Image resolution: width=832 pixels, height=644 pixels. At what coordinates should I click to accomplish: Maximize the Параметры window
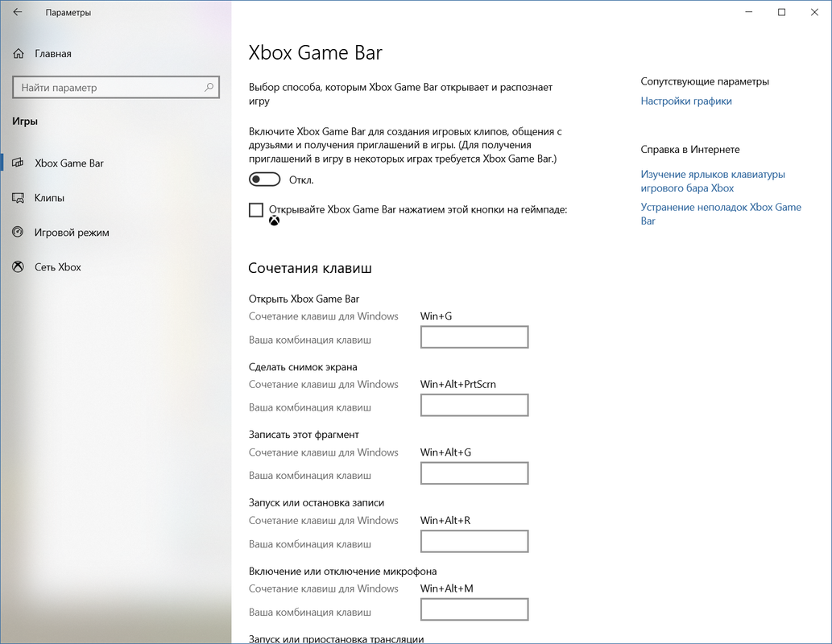(781, 12)
